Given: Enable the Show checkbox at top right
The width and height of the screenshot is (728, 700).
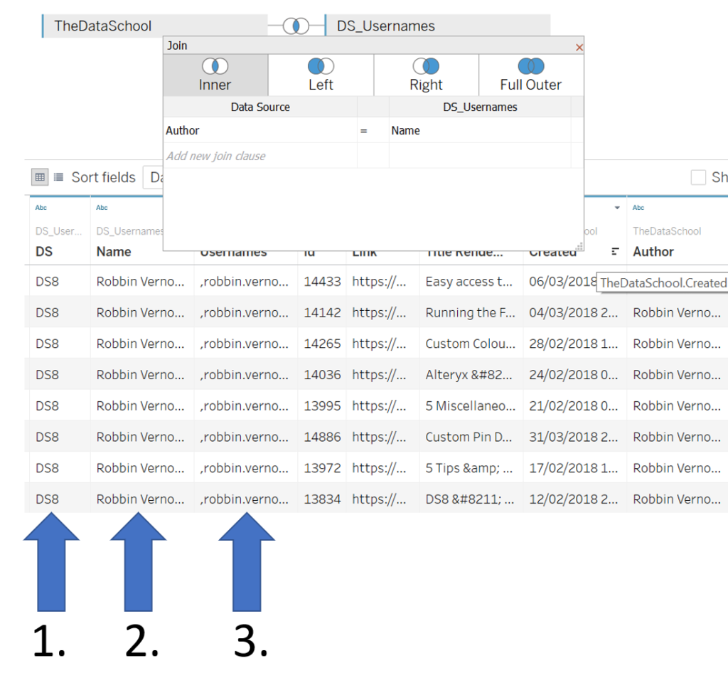Looking at the screenshot, I should click(697, 177).
